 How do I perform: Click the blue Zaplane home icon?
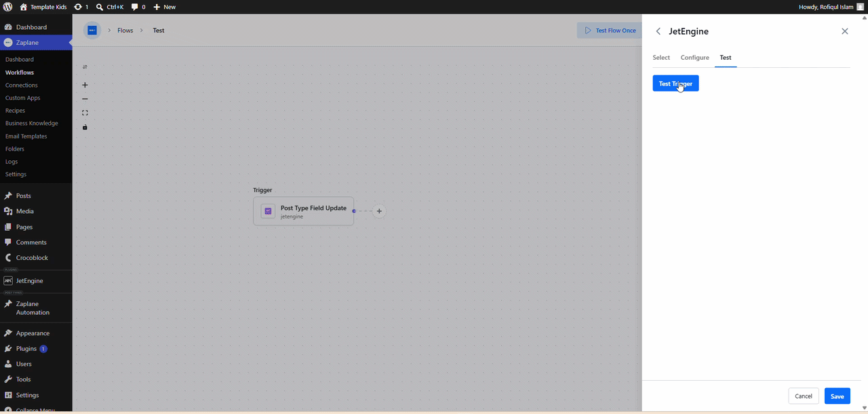tap(92, 31)
